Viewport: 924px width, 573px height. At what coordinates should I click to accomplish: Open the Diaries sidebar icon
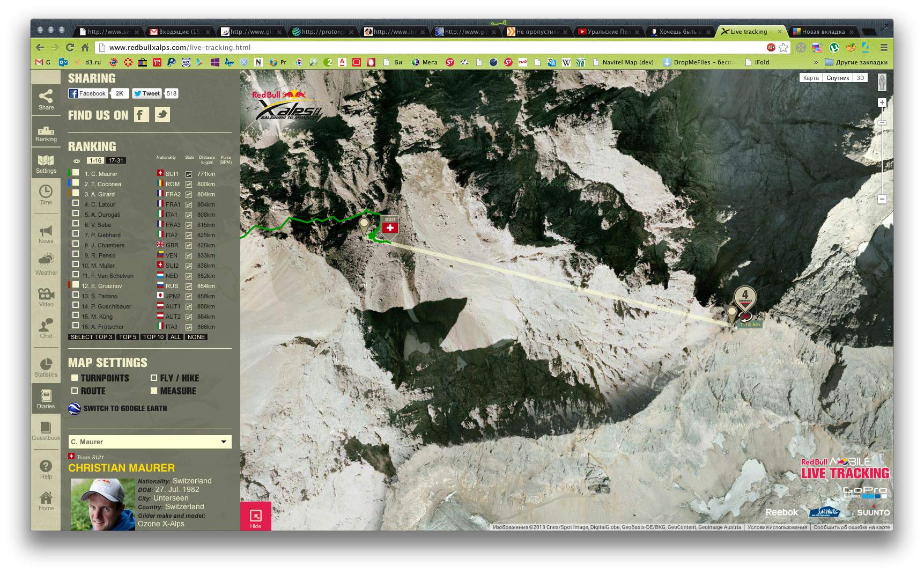click(x=46, y=399)
